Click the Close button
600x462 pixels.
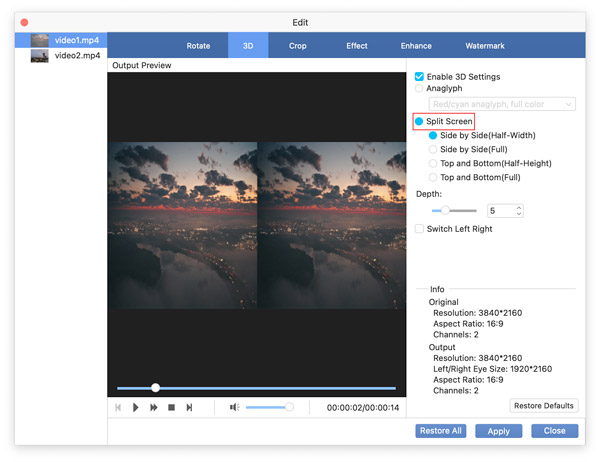tap(554, 431)
